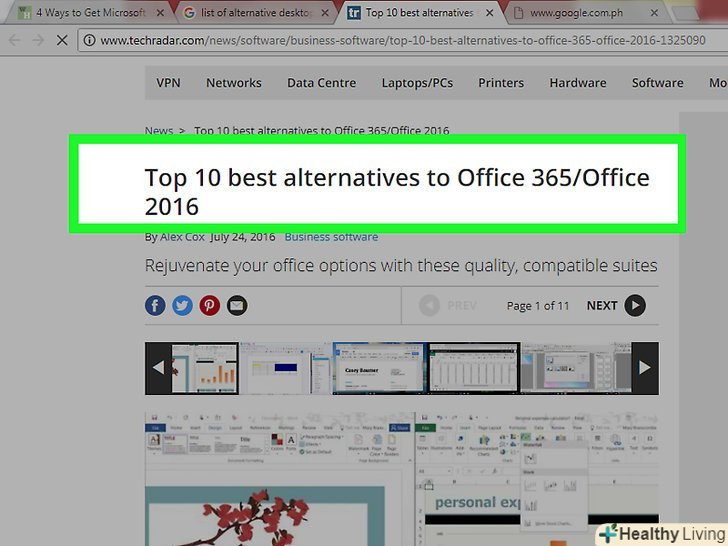Open the VPN nav section
728x546 pixels.
(168, 83)
